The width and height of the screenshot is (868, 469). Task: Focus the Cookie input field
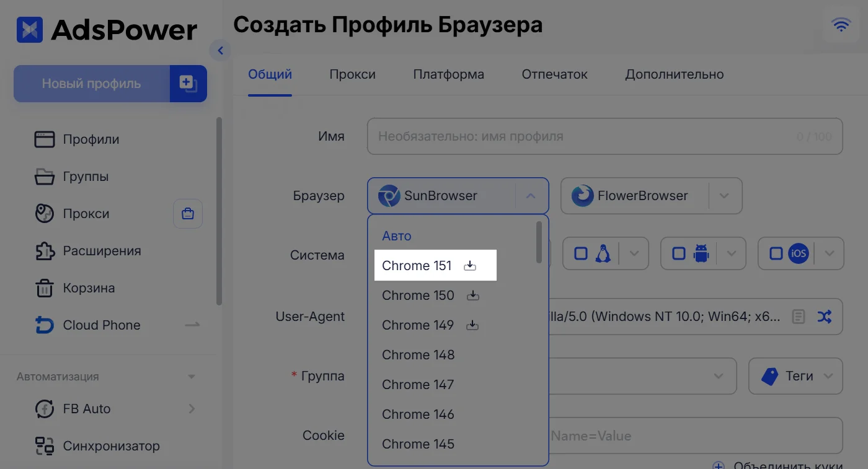click(x=696, y=436)
